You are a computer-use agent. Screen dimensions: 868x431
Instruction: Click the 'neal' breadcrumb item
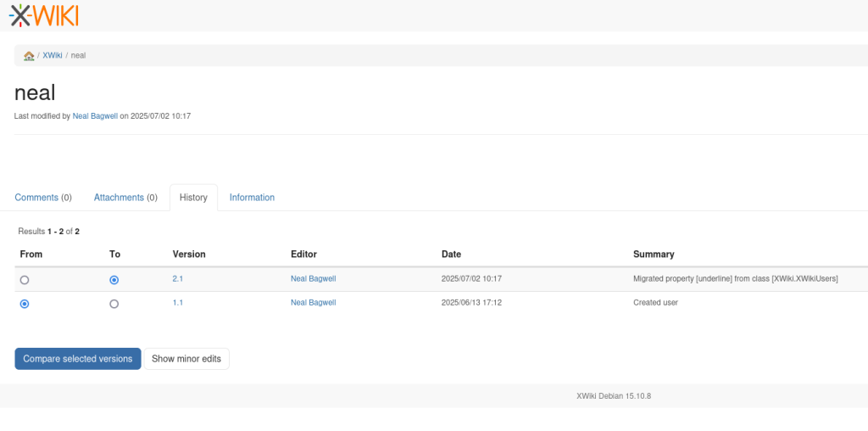pyautogui.click(x=78, y=56)
